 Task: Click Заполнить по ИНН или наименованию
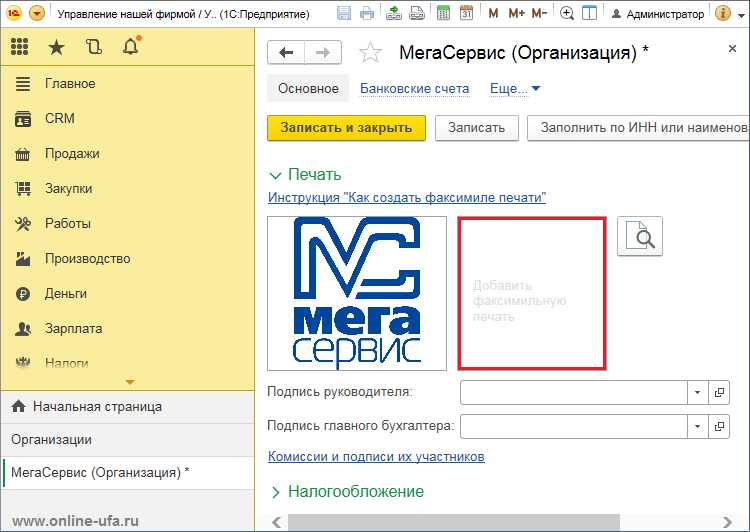638,128
